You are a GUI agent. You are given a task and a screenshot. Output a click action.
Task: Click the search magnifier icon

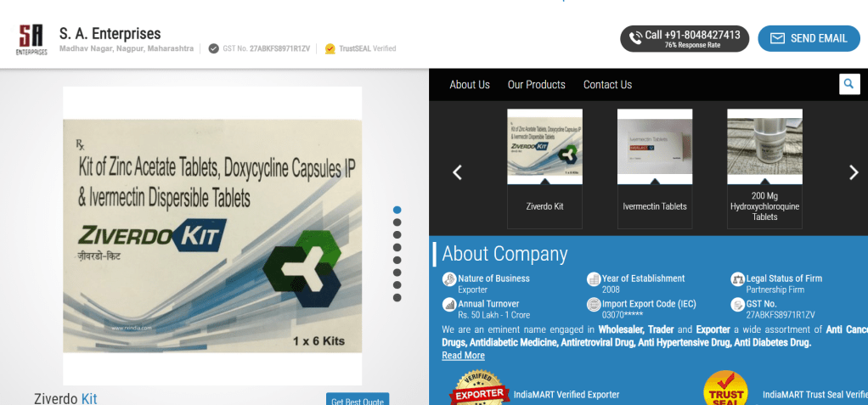tap(848, 84)
